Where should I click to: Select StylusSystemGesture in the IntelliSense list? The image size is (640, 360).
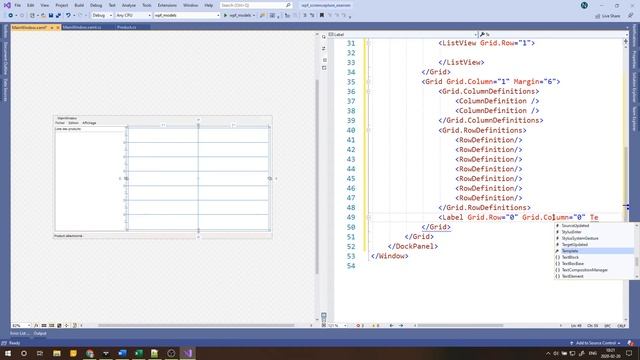[x=594, y=238]
